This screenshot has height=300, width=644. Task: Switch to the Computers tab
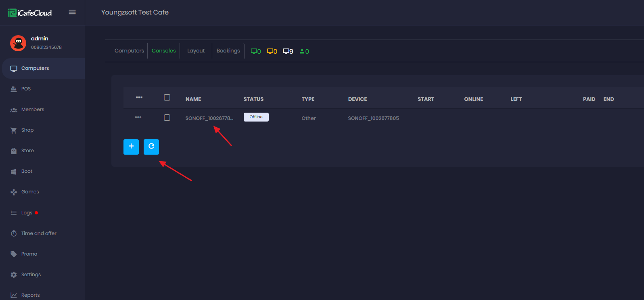coord(129,51)
